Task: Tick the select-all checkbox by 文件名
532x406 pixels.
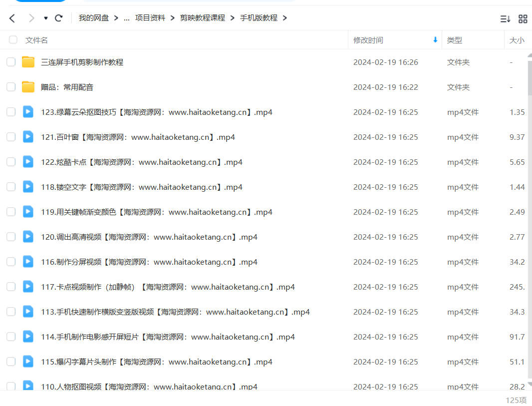Action: [x=13, y=40]
